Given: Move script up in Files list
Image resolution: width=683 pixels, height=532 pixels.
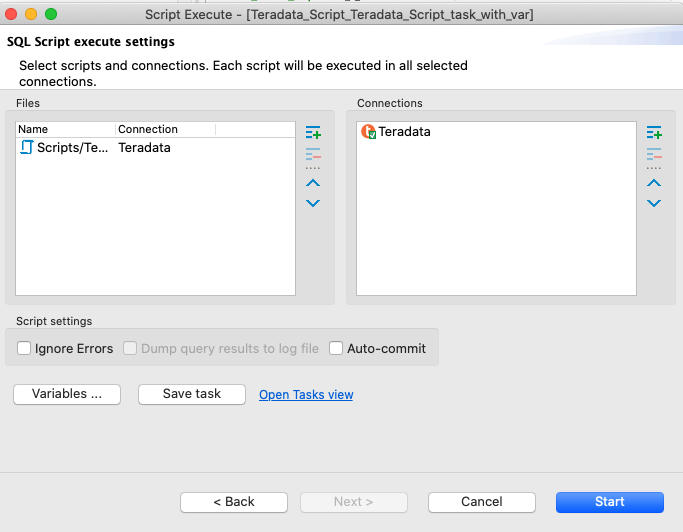Looking at the screenshot, I should pos(313,183).
